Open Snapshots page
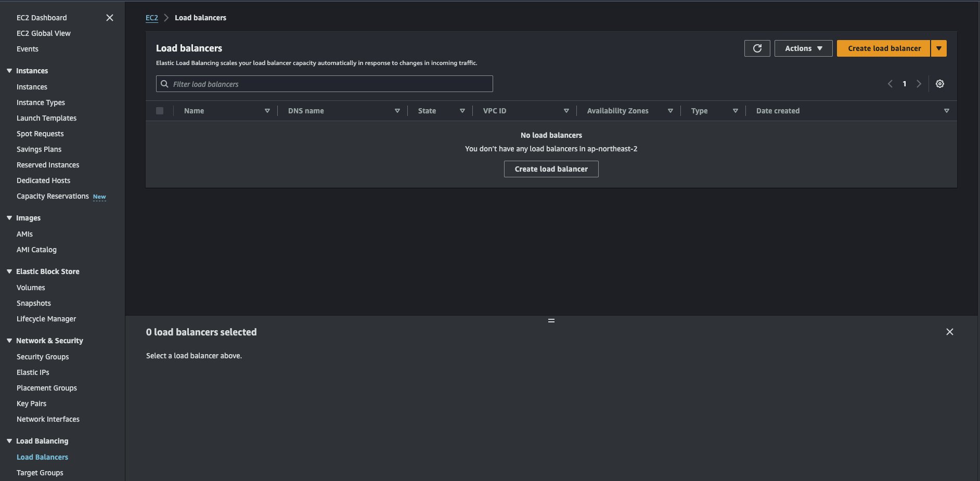980x481 pixels. coord(34,303)
